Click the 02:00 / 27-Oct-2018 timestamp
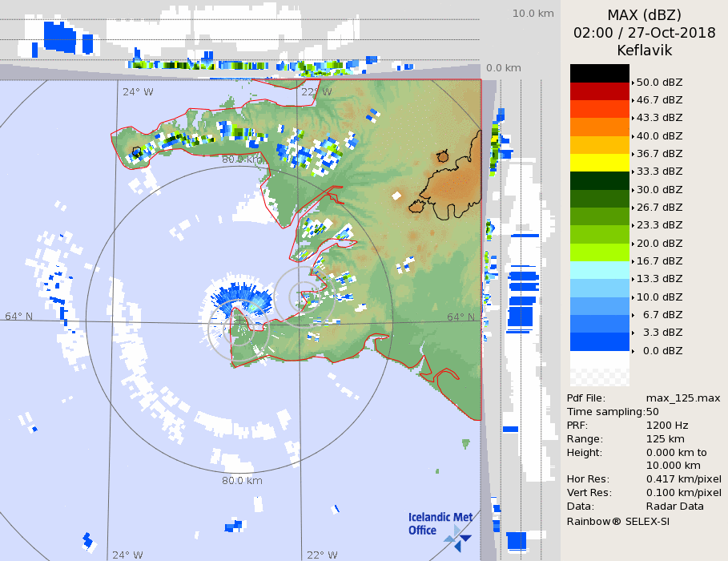Screen dimensions: 728x561 [644, 33]
